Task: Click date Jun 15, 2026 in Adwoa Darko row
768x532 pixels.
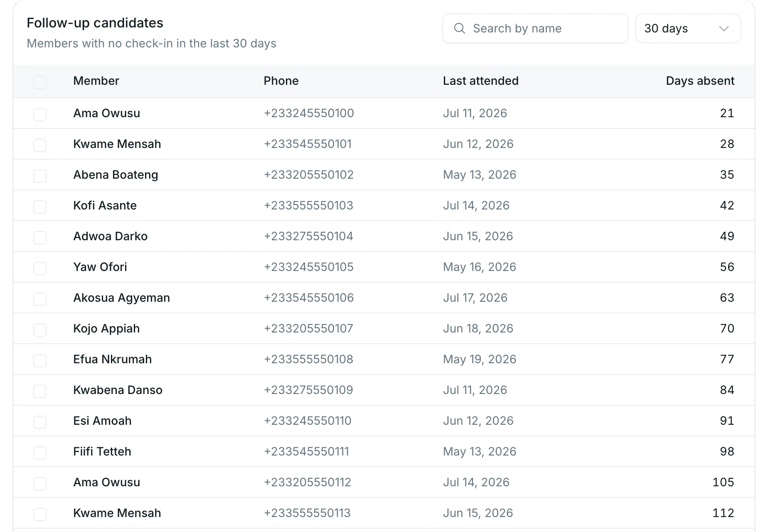Action: pyautogui.click(x=478, y=236)
